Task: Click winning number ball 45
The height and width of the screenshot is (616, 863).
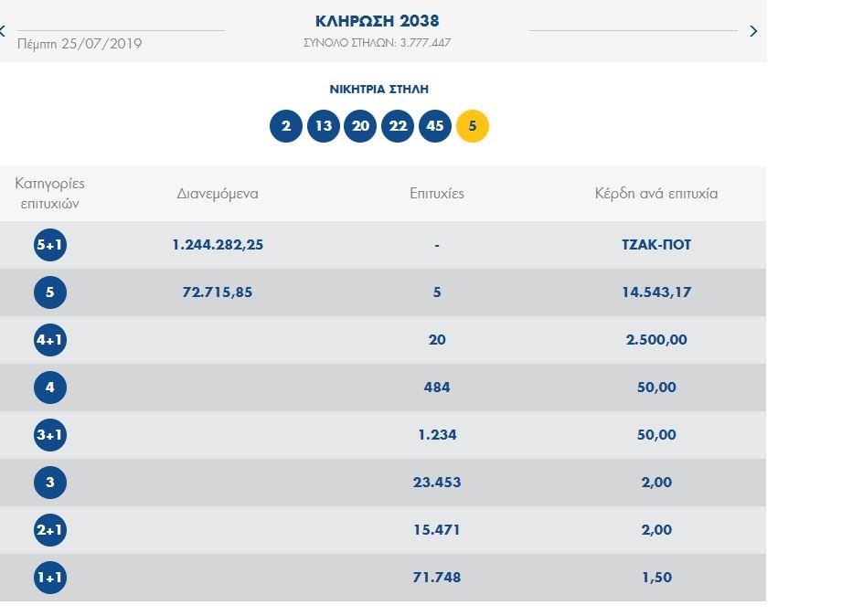Action: 435,126
